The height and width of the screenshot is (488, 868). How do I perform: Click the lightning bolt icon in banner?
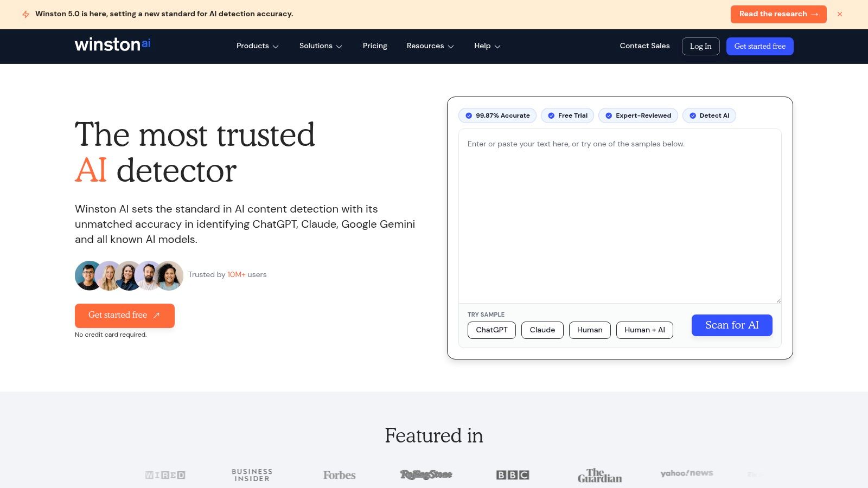(25, 14)
